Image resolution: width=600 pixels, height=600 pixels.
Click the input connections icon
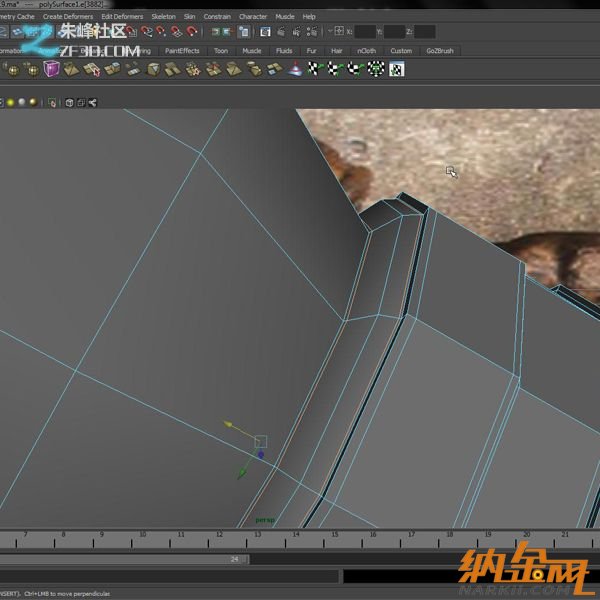coord(216,31)
